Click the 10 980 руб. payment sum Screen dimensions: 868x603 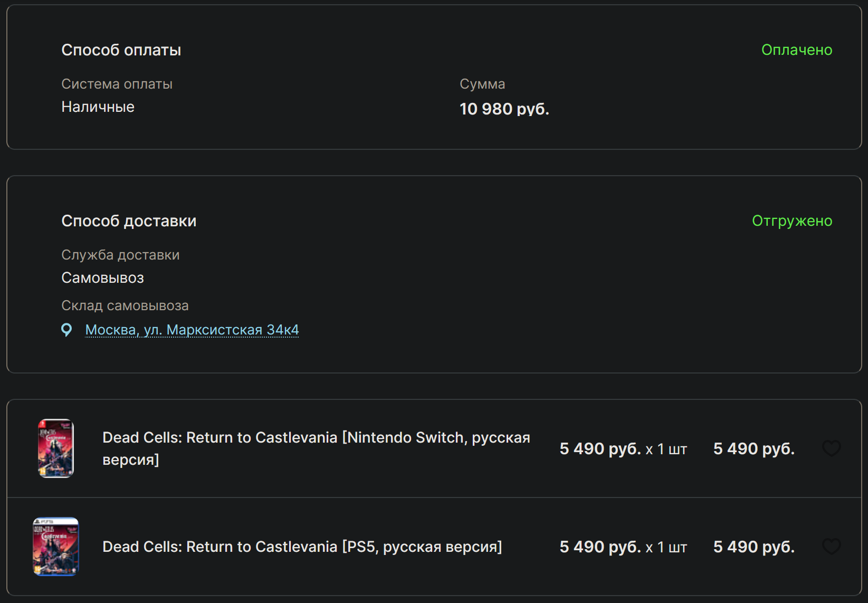504,109
